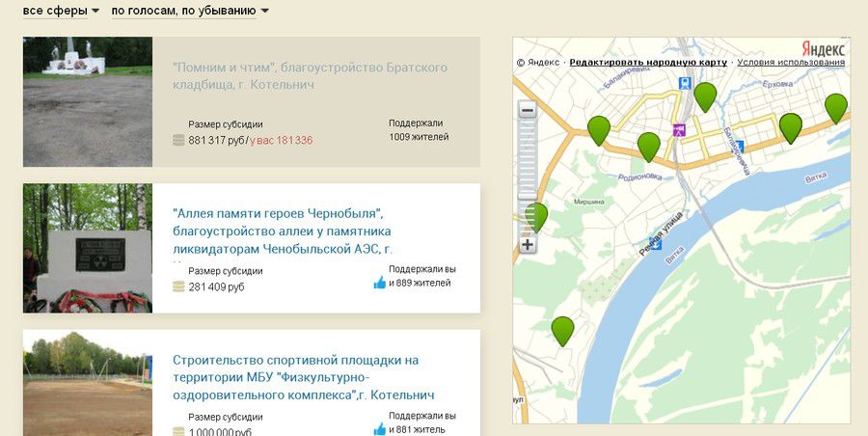
Task: Expand the "по голосам, по убыванию" sort dropdown
Action: click(x=190, y=12)
